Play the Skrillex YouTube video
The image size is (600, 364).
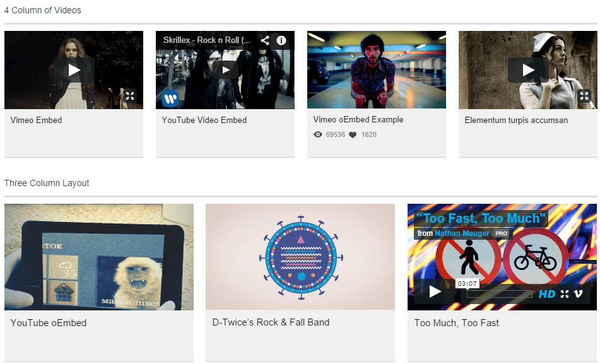pos(225,70)
